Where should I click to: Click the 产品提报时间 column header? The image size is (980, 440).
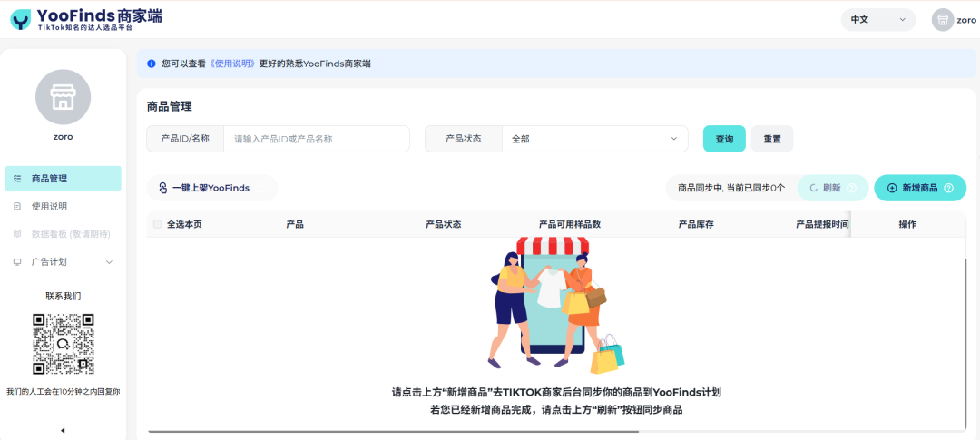822,224
